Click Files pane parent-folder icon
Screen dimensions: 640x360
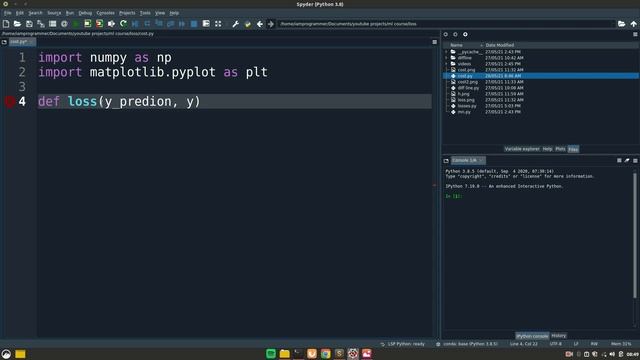tap(465, 35)
